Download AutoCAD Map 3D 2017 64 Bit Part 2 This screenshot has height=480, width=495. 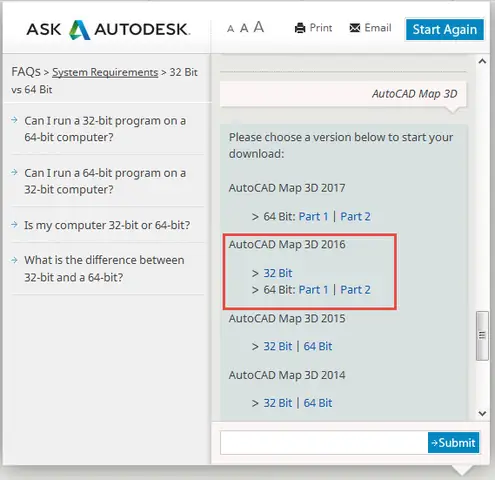355,217
